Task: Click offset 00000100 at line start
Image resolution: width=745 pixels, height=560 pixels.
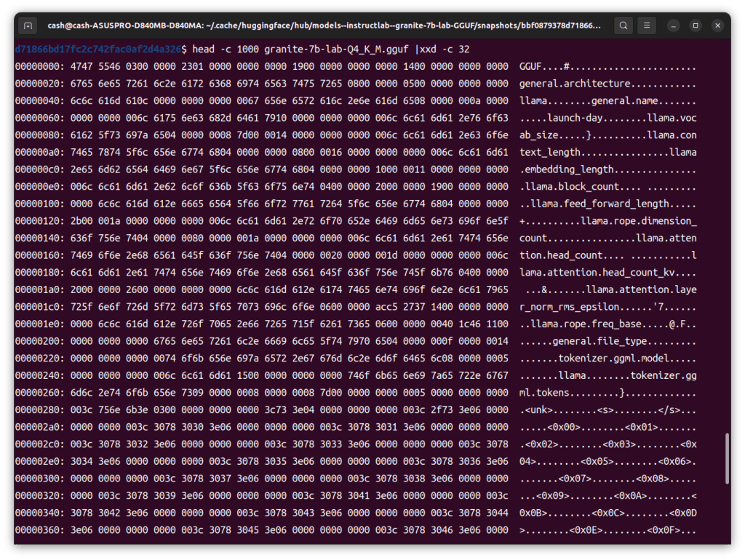Action: pyautogui.click(x=37, y=204)
